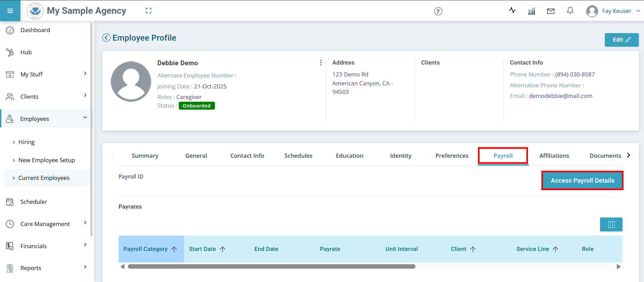
Task: Click the back arrow beside Employee Profile
Action: tap(106, 38)
